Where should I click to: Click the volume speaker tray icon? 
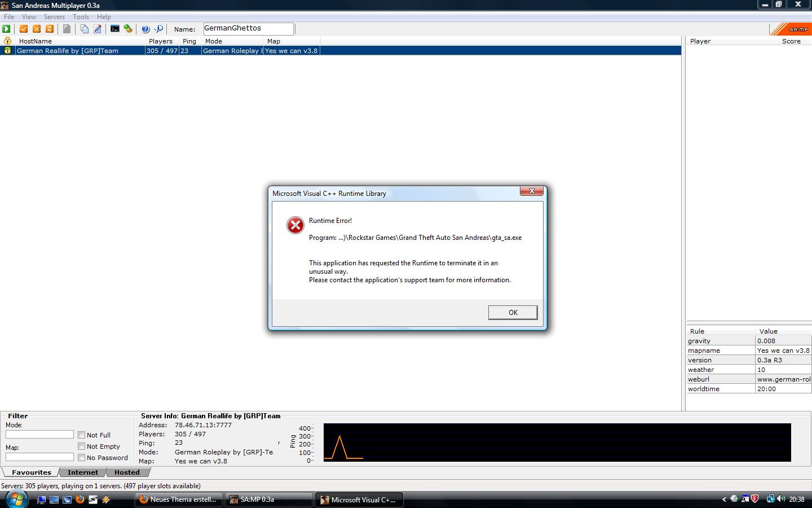click(781, 499)
